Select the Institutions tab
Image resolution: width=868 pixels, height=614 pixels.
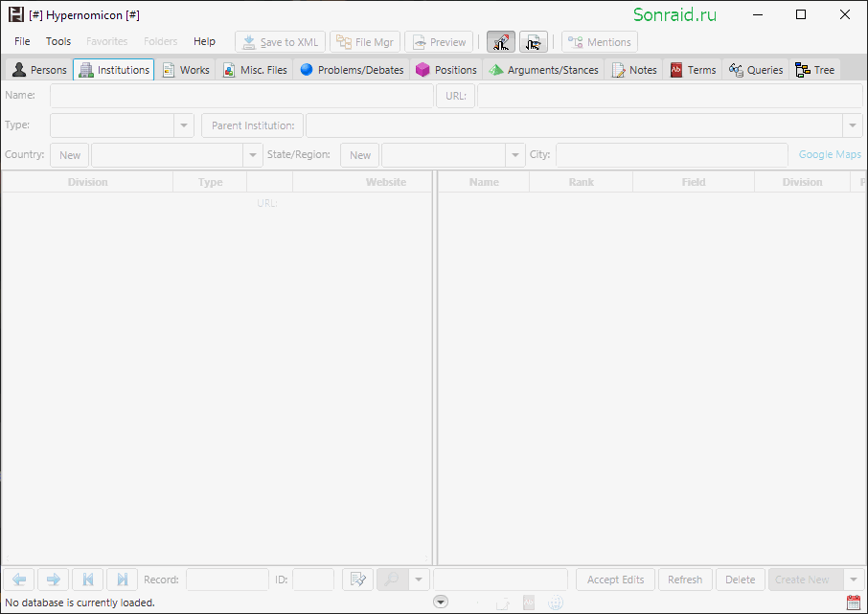(x=113, y=70)
